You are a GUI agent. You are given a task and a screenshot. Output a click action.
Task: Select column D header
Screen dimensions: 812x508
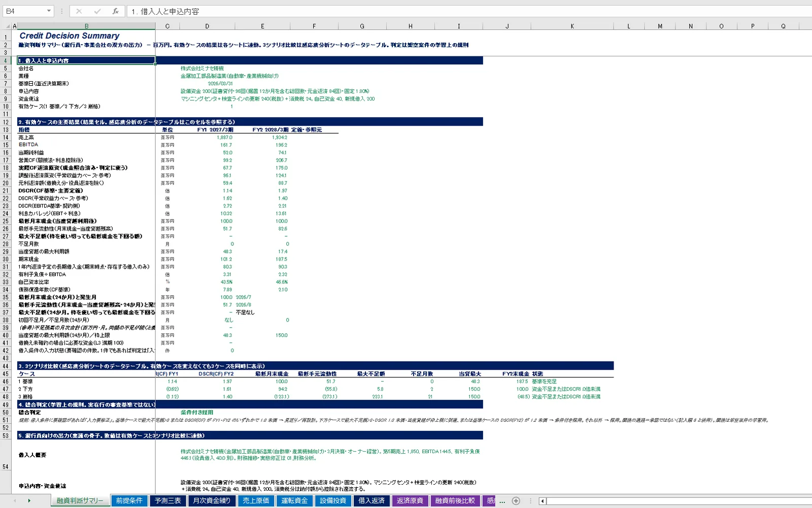tap(207, 26)
